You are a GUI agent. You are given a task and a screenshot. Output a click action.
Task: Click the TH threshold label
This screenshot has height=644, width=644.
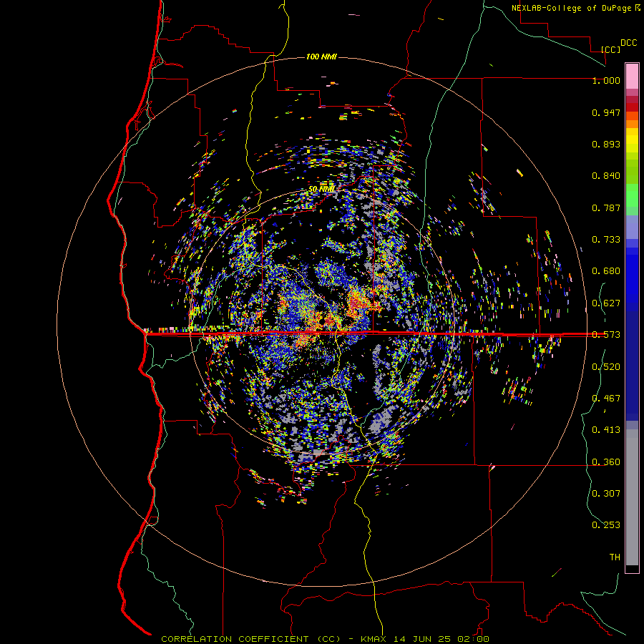pyautogui.click(x=615, y=557)
